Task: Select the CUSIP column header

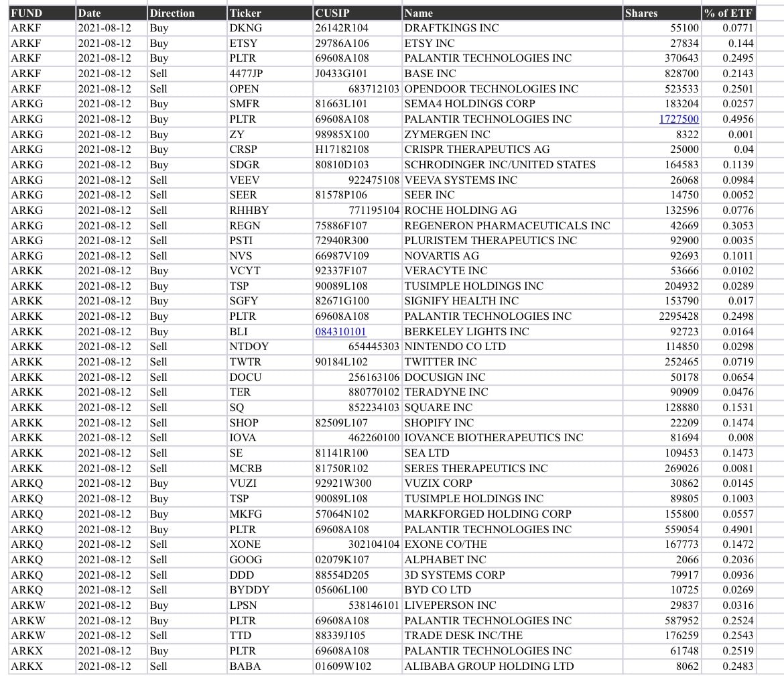Action: tap(358, 13)
